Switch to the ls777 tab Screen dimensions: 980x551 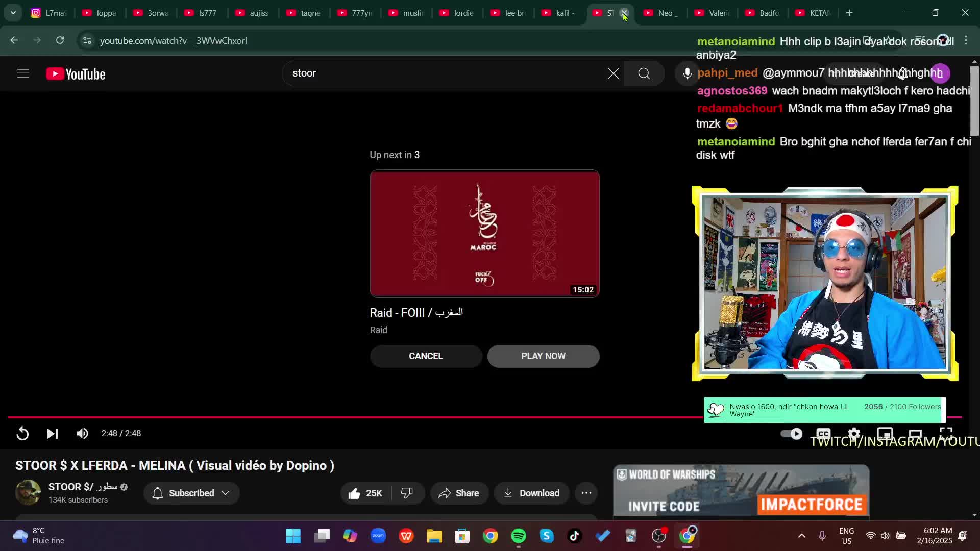[202, 13]
